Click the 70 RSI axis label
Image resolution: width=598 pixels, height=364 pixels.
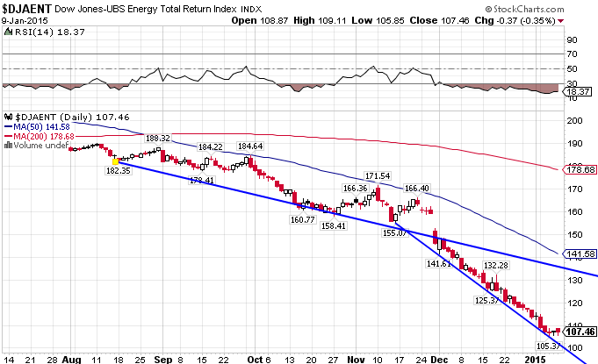(572, 54)
